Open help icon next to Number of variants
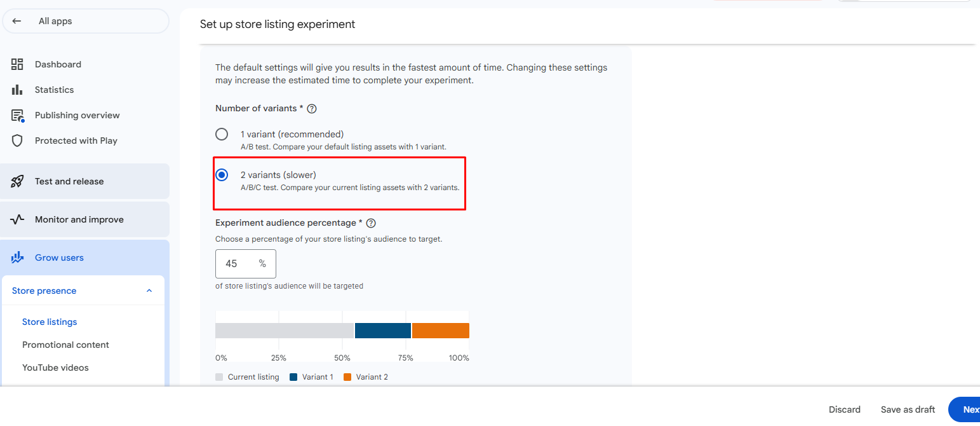The image size is (980, 426). (312, 109)
